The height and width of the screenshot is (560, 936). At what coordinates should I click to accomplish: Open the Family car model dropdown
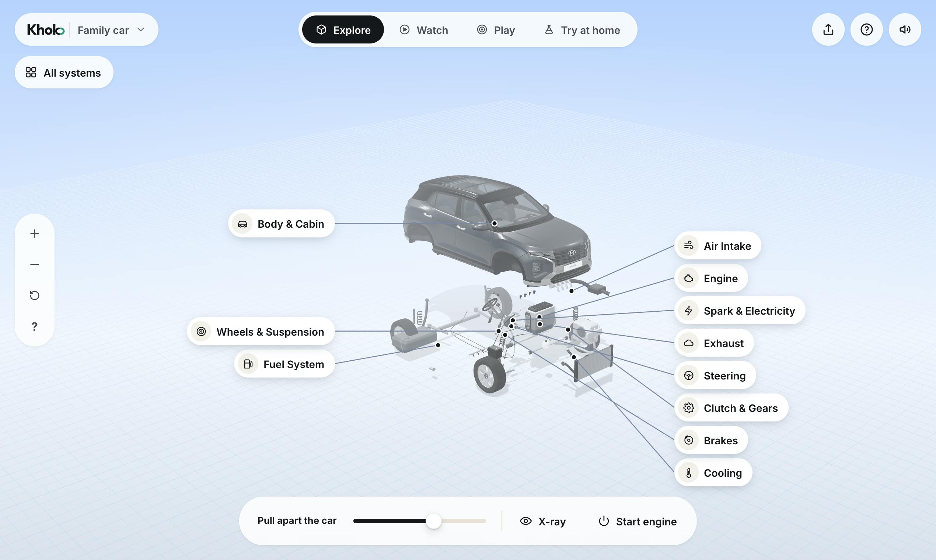pos(111,30)
